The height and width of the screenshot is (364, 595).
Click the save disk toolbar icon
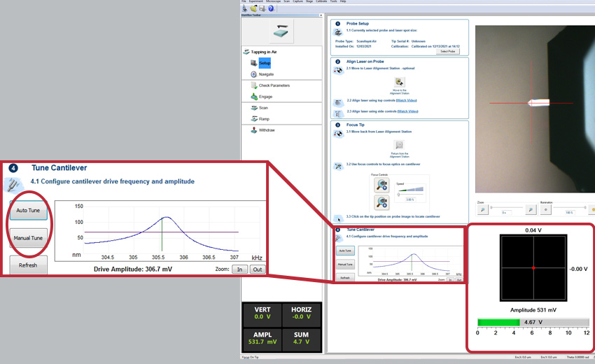click(261, 8)
